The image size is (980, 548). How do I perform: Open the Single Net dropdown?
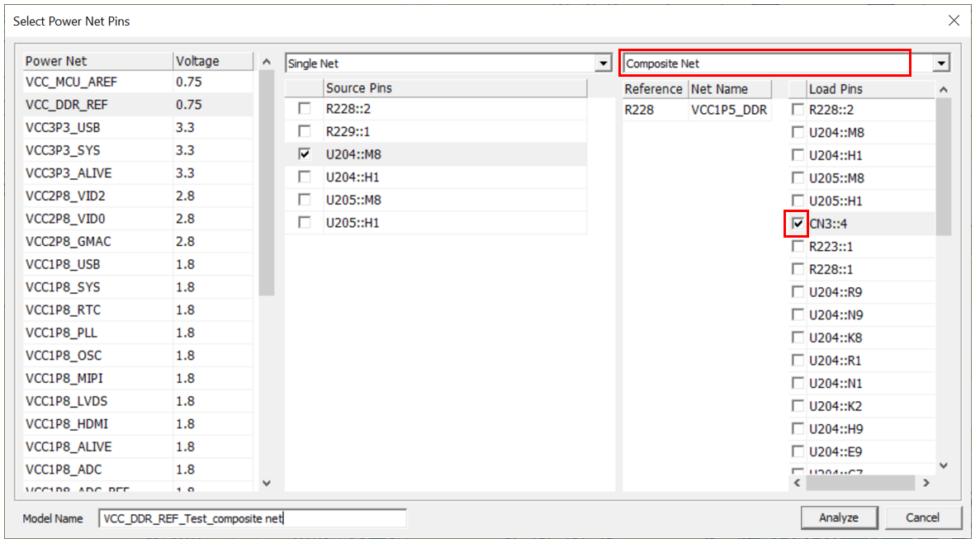(x=602, y=64)
